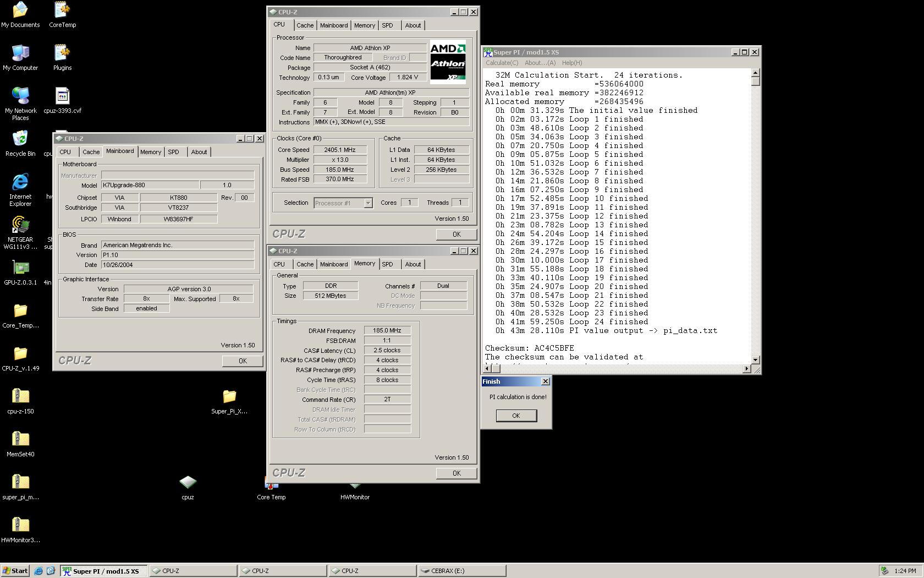Switch to Mainboard tab in Processor CPU-Z window
Image resolution: width=924 pixels, height=578 pixels.
click(334, 25)
